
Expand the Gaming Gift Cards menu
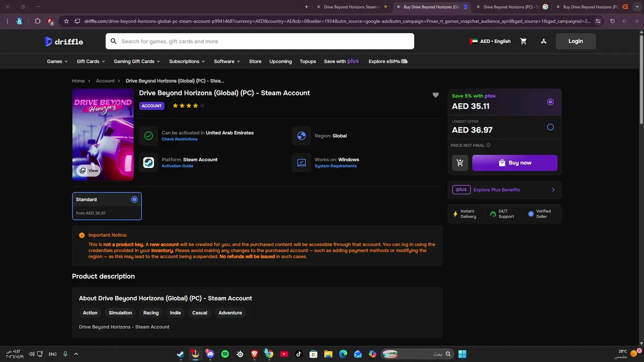(x=137, y=61)
